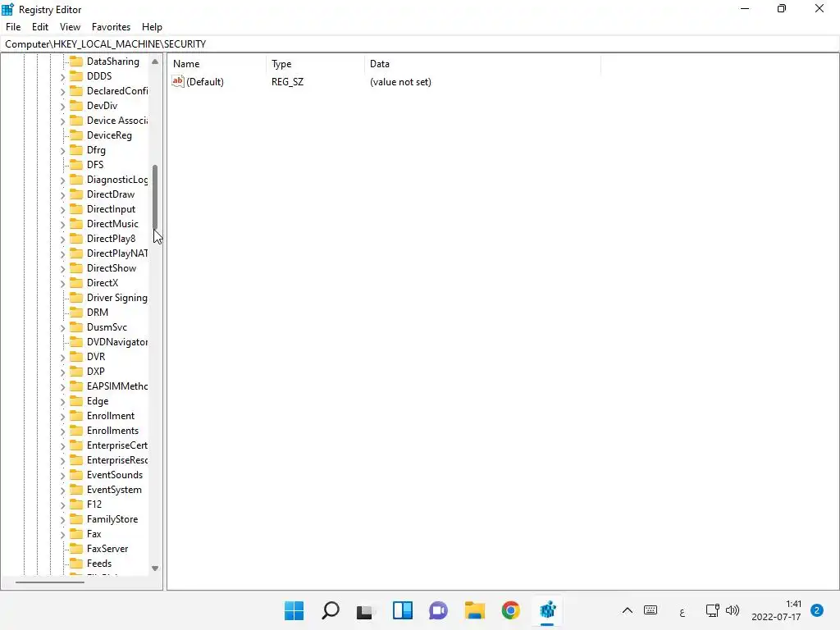Click the tree scrollbar up arrow

[x=155, y=62]
